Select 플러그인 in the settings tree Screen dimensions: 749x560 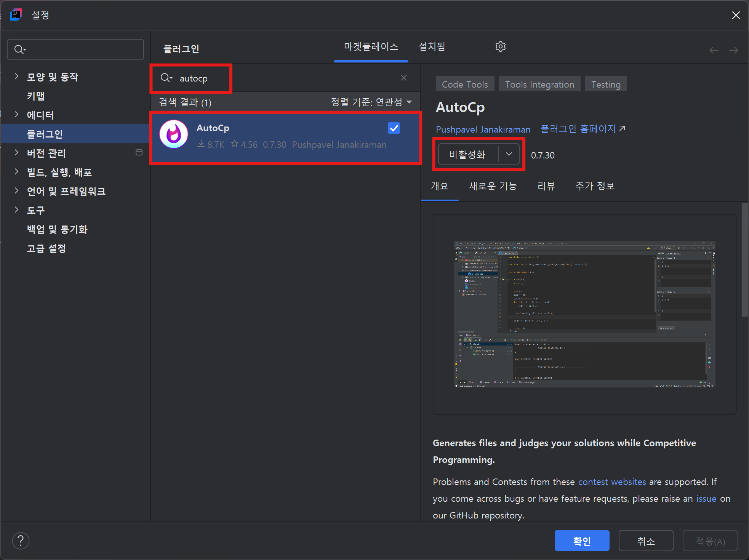(75, 134)
